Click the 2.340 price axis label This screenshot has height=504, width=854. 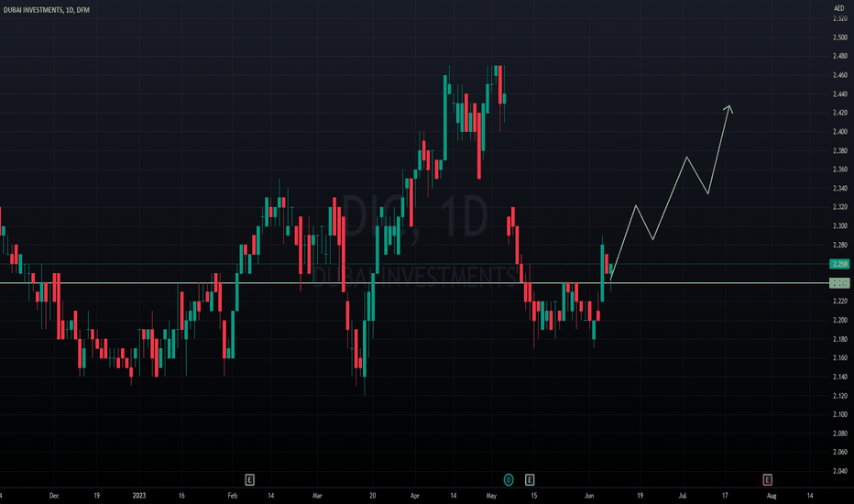840,189
